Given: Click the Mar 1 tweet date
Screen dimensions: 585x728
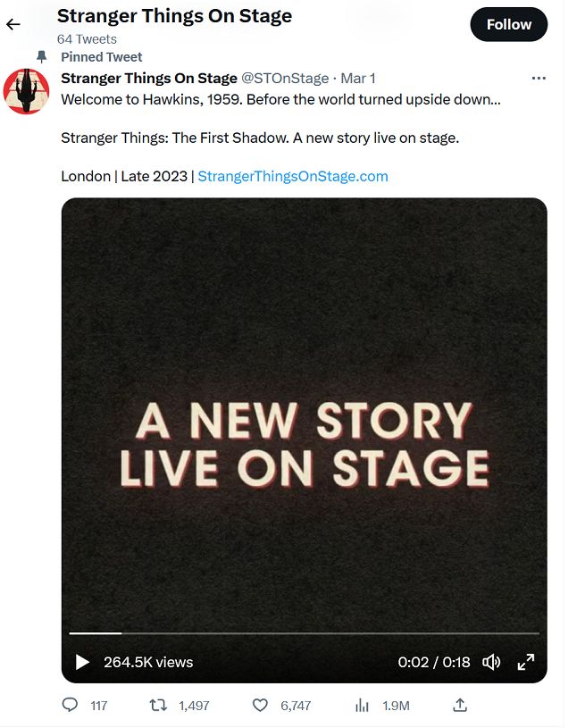Looking at the screenshot, I should 359,79.
